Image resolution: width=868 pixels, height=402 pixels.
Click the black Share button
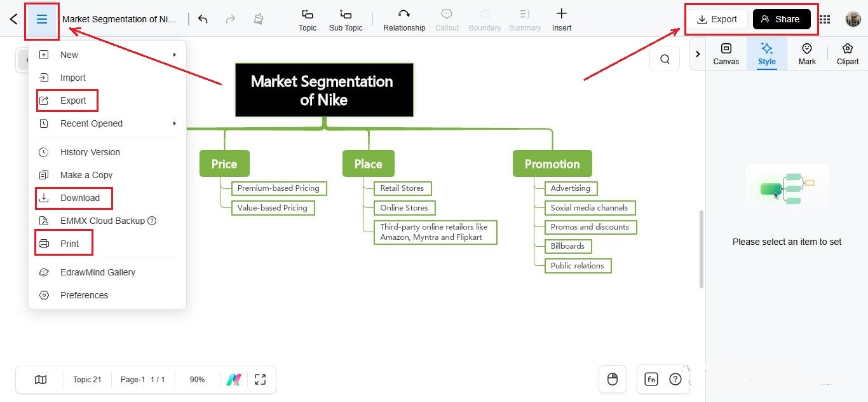click(782, 19)
